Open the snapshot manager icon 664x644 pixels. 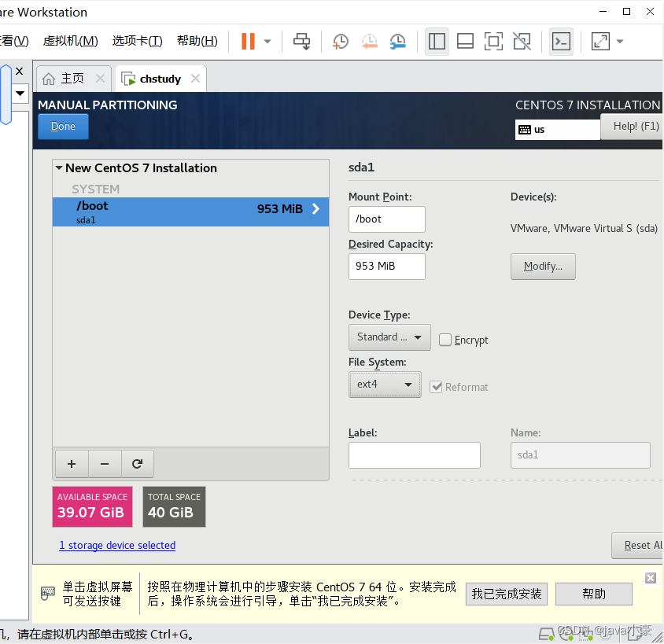tap(397, 42)
